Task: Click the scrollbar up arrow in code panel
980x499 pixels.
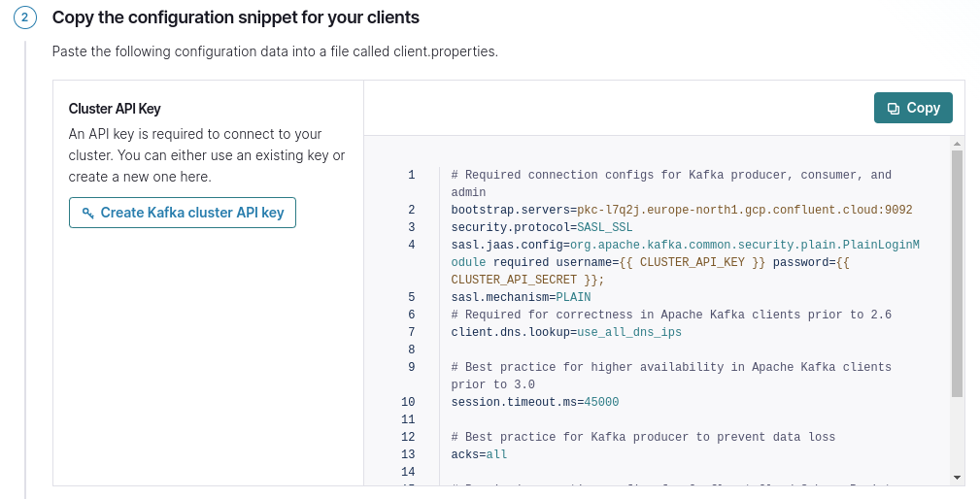Action: click(x=957, y=144)
